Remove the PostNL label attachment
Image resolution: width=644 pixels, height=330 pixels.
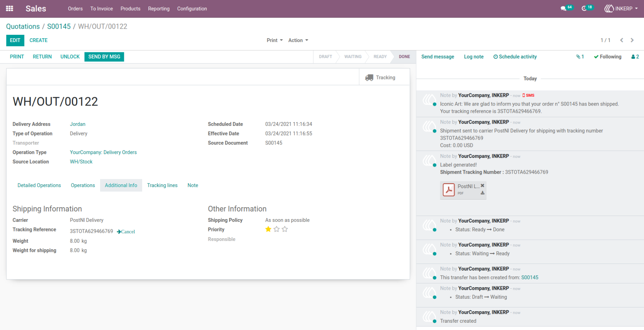[x=483, y=185]
